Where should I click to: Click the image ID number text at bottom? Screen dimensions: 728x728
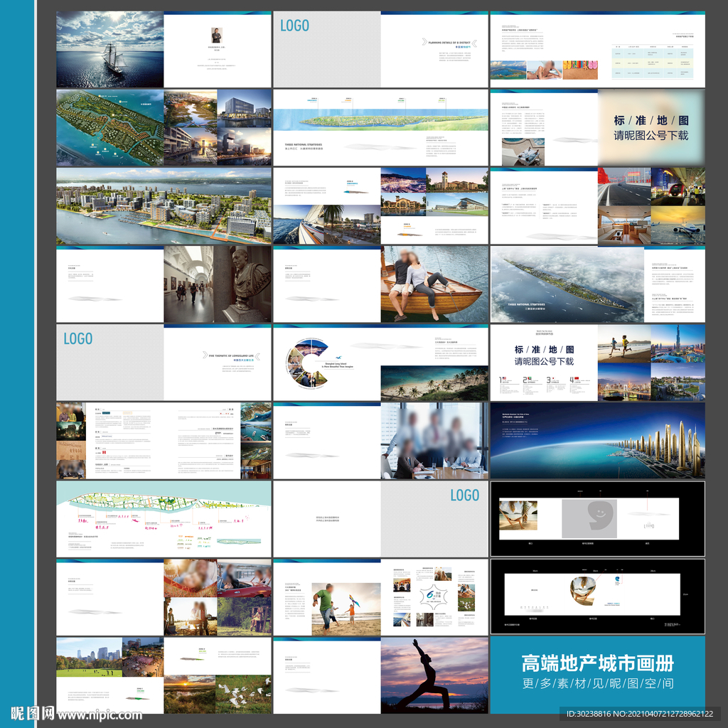click(x=636, y=714)
